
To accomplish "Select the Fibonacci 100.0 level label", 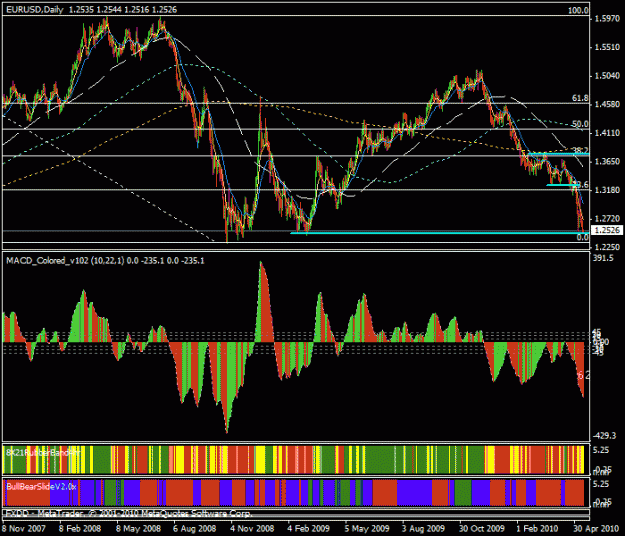I will point(578,10).
